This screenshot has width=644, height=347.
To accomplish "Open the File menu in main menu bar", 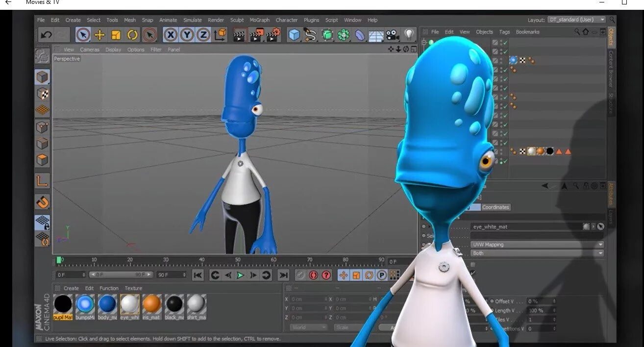I will pyautogui.click(x=41, y=20).
